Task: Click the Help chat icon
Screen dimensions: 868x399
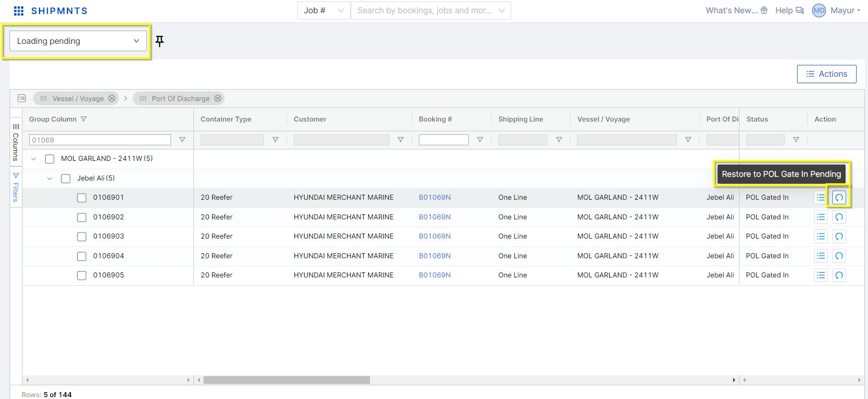Action: pos(799,11)
